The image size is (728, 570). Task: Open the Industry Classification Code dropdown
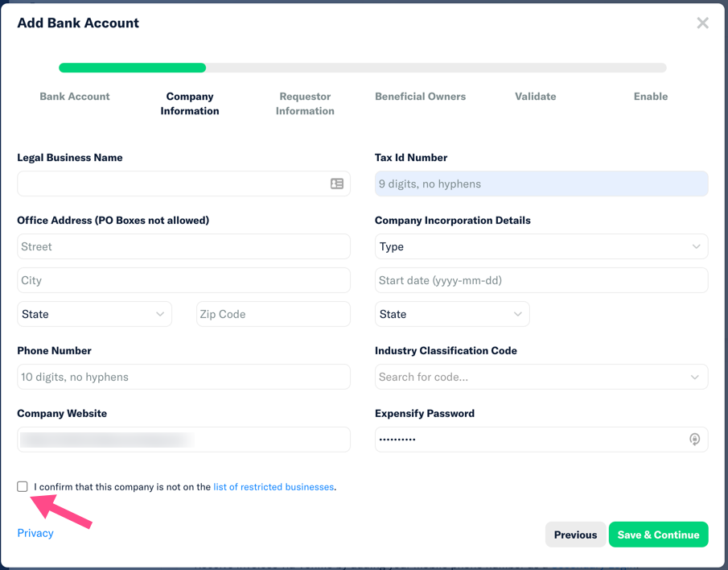coord(541,377)
